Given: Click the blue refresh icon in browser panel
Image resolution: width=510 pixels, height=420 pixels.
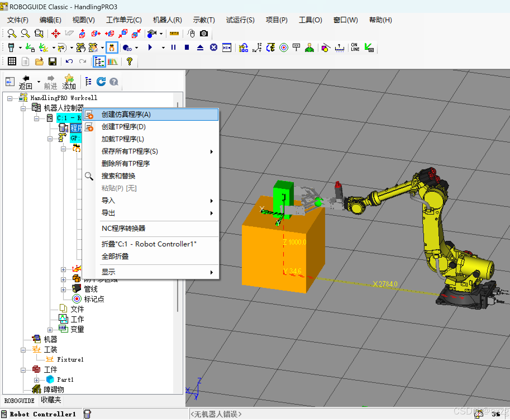Looking at the screenshot, I should [x=101, y=82].
